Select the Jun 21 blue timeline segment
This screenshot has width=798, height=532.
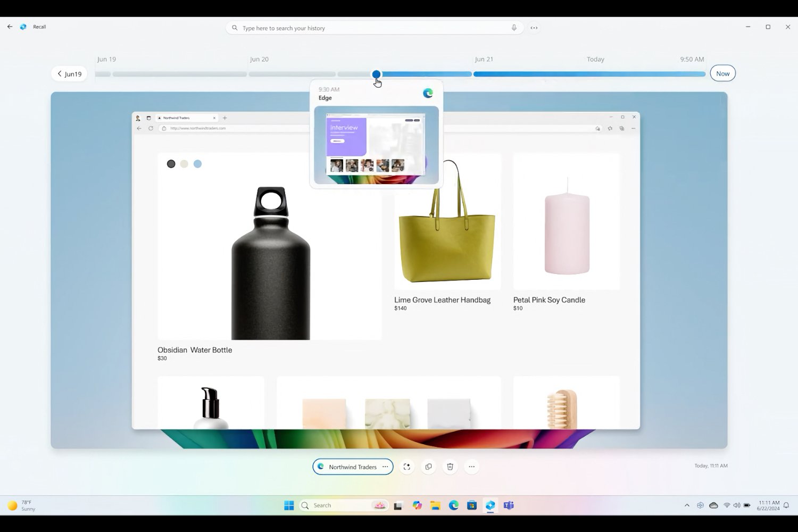tap(589, 74)
